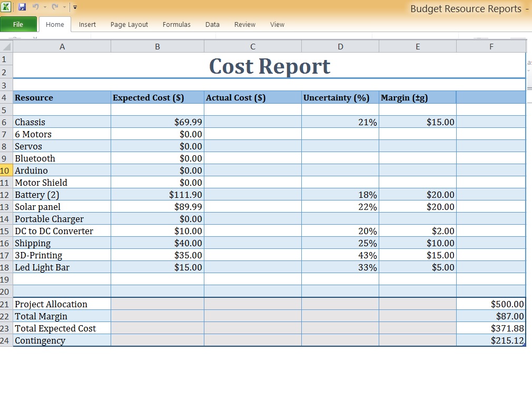Select the DC to DC Converter cell

click(62, 231)
